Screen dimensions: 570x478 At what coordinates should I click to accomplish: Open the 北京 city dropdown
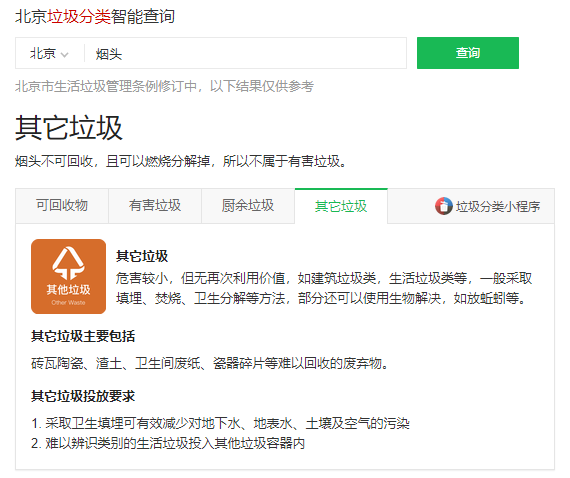[49, 54]
